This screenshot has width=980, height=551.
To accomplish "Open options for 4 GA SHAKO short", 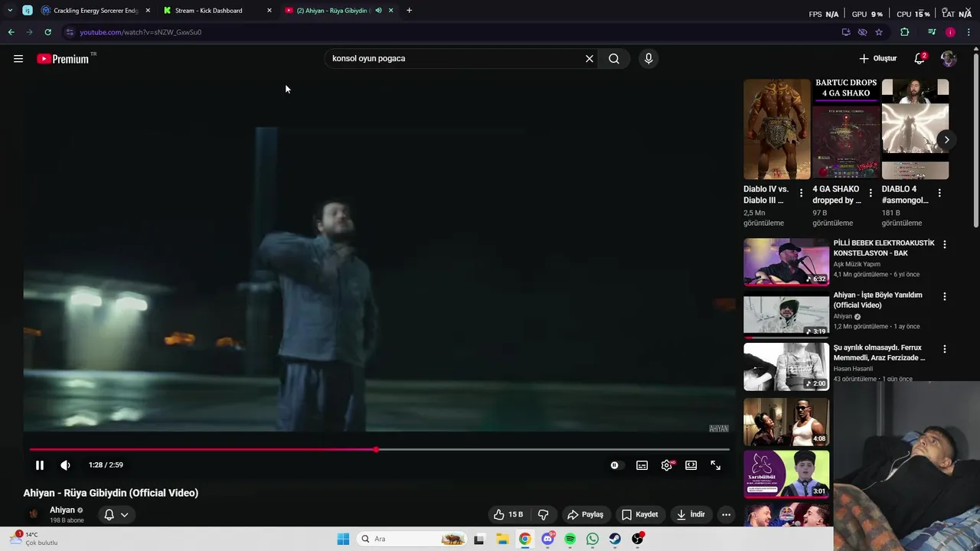I will (871, 194).
